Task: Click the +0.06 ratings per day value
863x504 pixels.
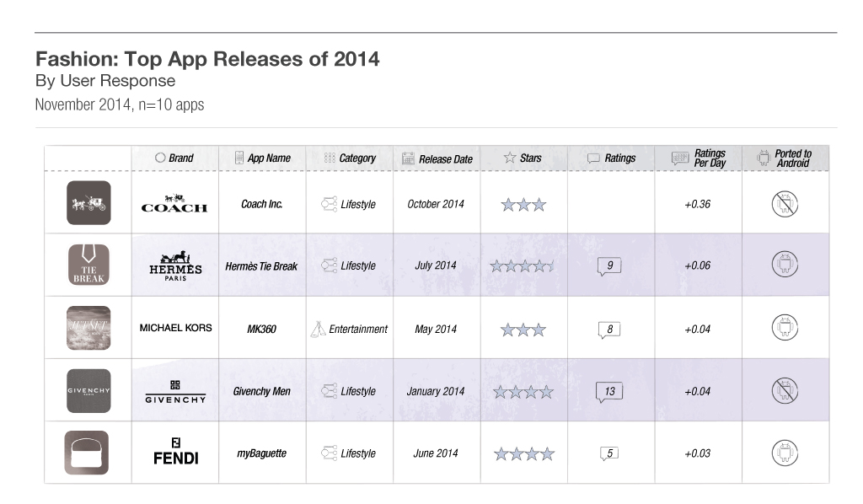Action: click(x=698, y=265)
